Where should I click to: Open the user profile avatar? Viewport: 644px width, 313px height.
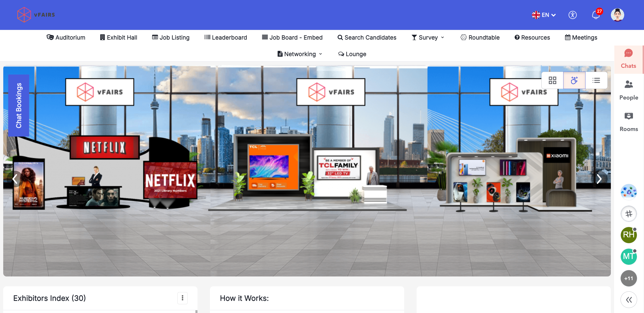(617, 15)
